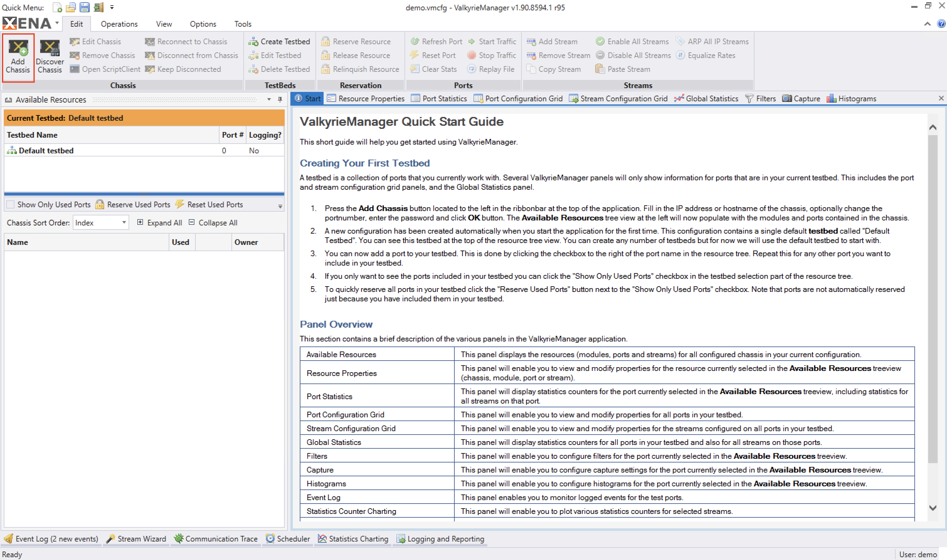Click Reset Used Ports button
Image resolution: width=947 pixels, height=560 pixels.
point(209,204)
